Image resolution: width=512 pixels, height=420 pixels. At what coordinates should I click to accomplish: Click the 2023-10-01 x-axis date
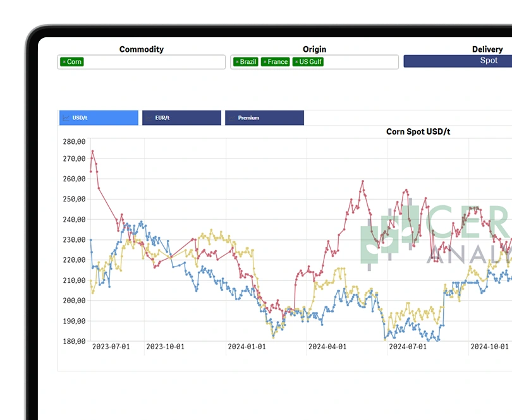[165, 347]
